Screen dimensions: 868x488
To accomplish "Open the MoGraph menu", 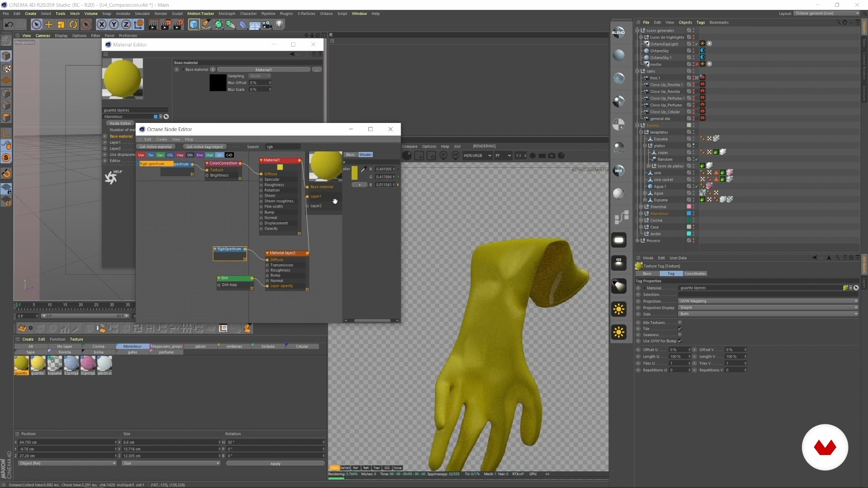I will [226, 14].
